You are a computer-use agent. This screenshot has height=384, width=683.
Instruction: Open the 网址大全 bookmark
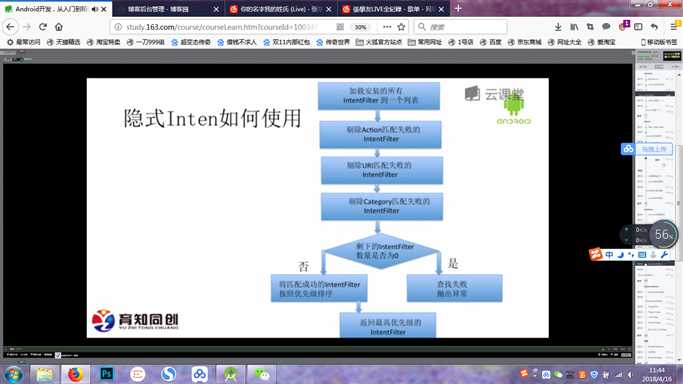[x=565, y=42]
